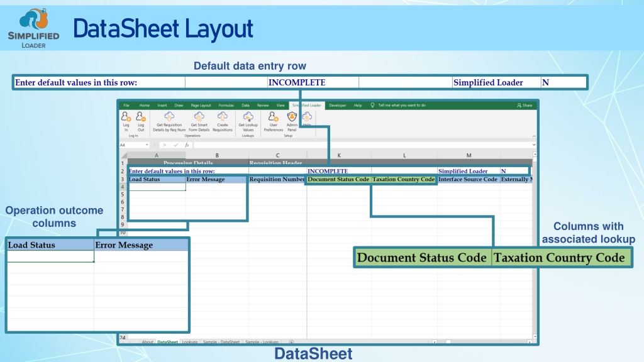Collapse the ribbon using the caret
This screenshot has width=644, height=362.
tap(534, 136)
